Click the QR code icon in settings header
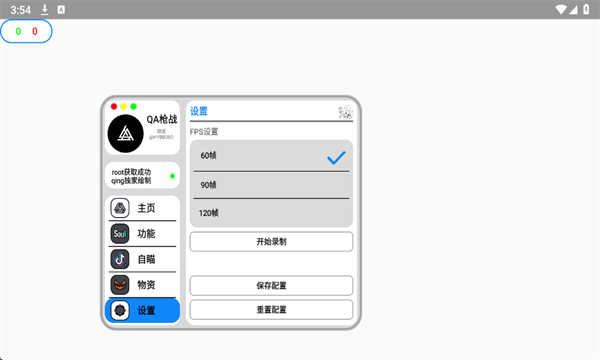Viewport: 600px width, 360px height. pyautogui.click(x=345, y=112)
